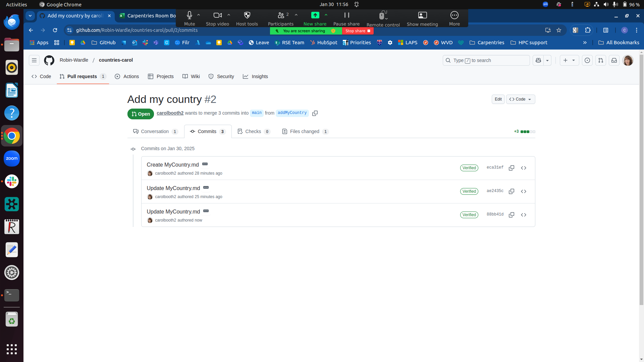Image resolution: width=644 pixels, height=362 pixels.
Task: Switch to the Files changed tab
Action: click(x=305, y=131)
